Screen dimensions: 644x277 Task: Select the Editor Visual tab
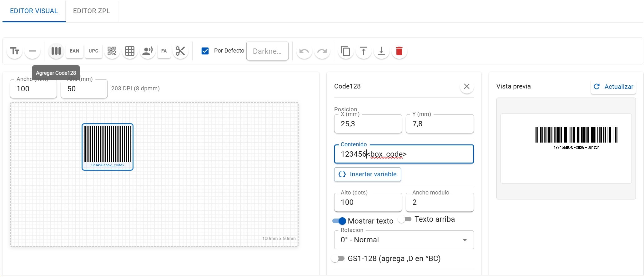34,11
